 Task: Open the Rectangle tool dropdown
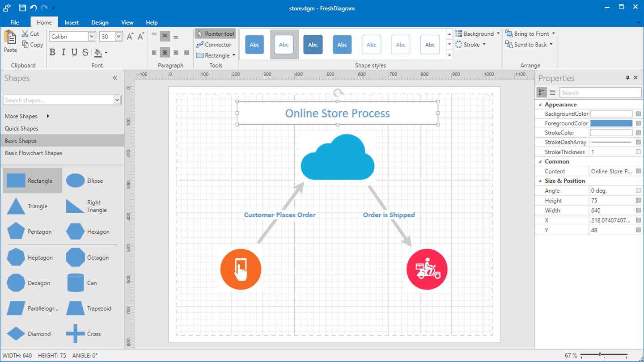coord(233,55)
